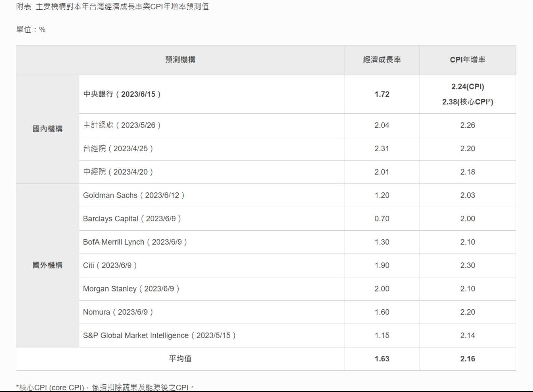Screen dimensions: 533x392
Task: Select the BofA Merrill Lynch row label
Action: tap(135, 242)
